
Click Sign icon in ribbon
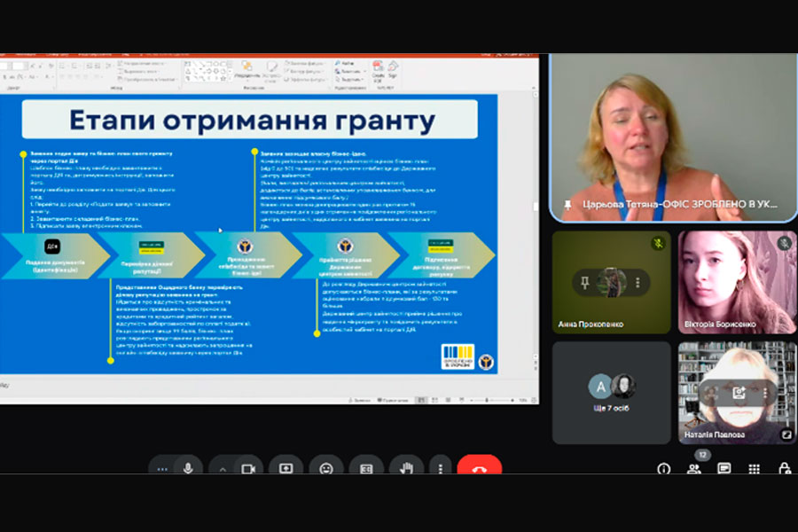393,70
